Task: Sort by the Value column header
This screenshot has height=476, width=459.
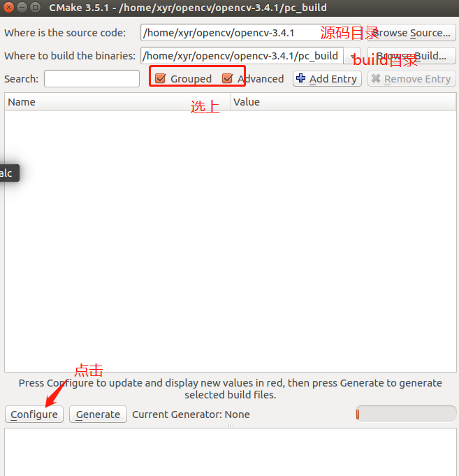Action: tap(343, 101)
